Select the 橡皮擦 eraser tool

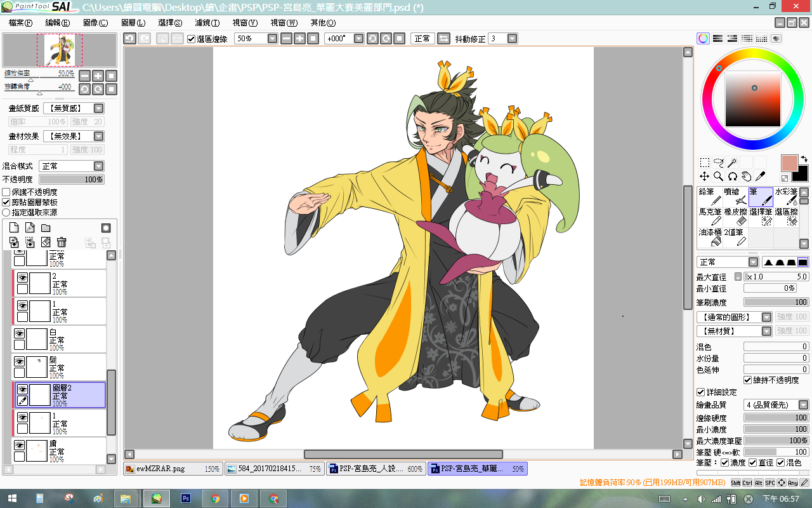[x=735, y=217]
